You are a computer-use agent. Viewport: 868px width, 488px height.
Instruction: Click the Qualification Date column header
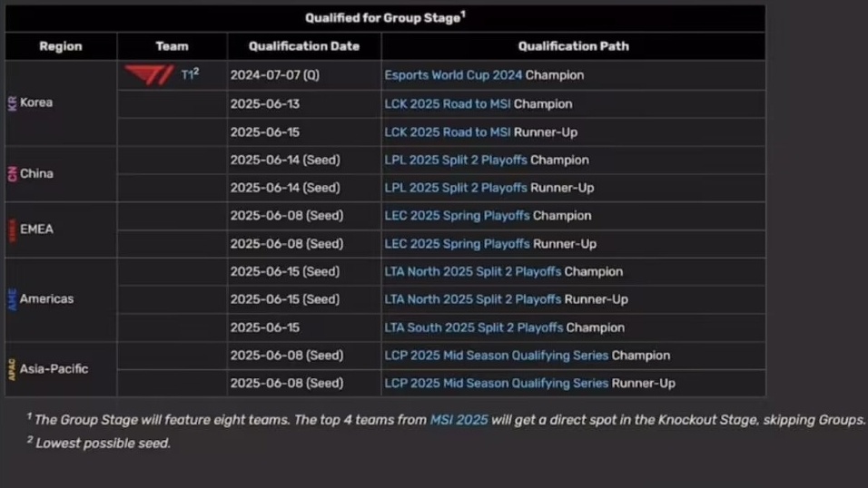pos(304,46)
